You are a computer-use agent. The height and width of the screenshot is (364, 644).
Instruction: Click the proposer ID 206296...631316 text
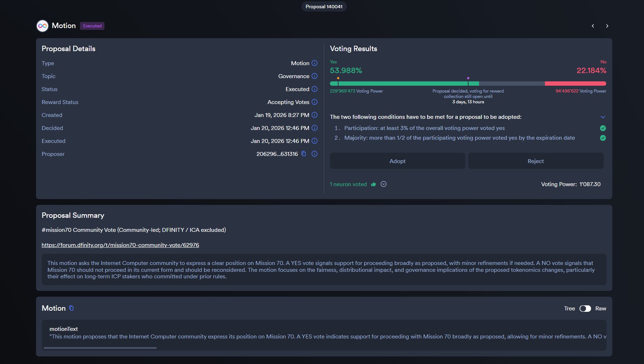point(277,154)
